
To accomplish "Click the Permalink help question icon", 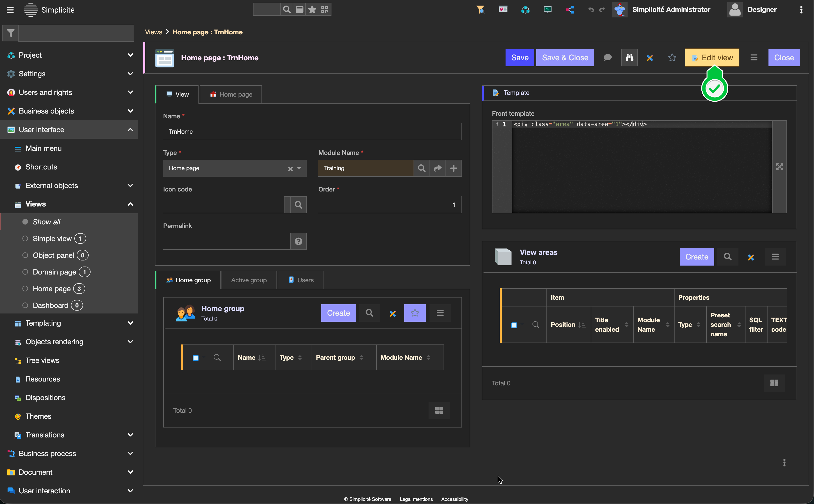I will [298, 241].
